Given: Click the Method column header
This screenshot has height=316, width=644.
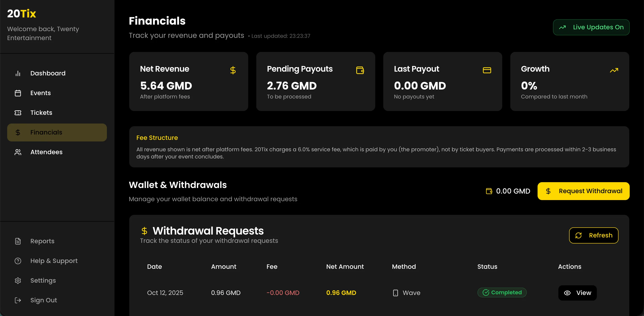Looking at the screenshot, I should pos(404,267).
